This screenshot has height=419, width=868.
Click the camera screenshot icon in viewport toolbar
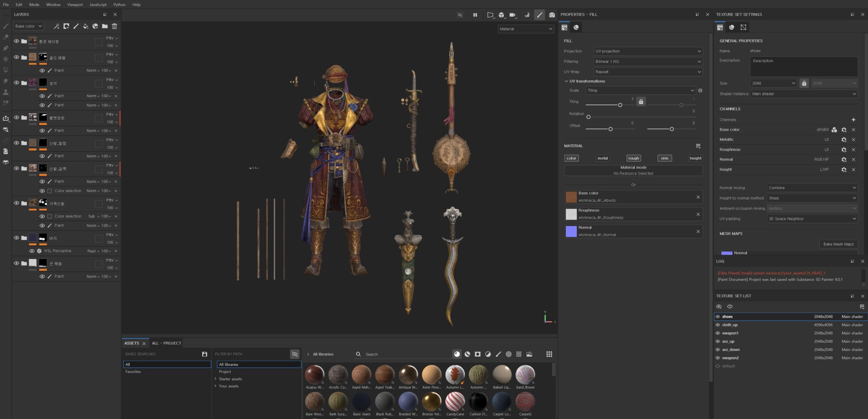point(552,15)
